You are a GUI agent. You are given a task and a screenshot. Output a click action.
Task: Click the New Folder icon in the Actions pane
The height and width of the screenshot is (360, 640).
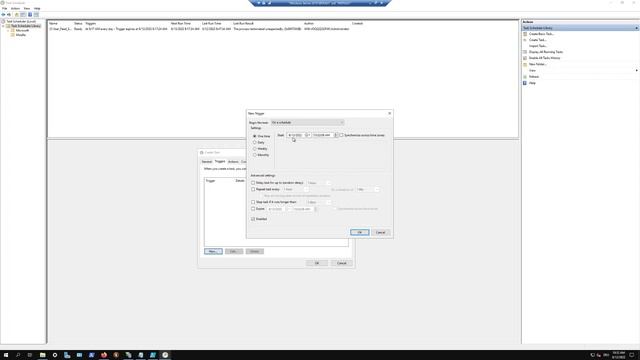pyautogui.click(x=525, y=64)
